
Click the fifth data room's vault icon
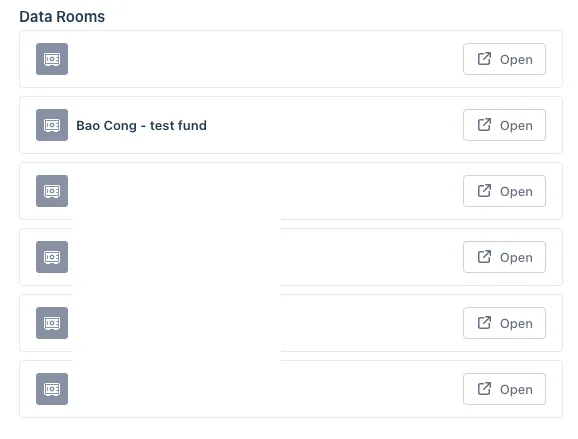coord(52,323)
